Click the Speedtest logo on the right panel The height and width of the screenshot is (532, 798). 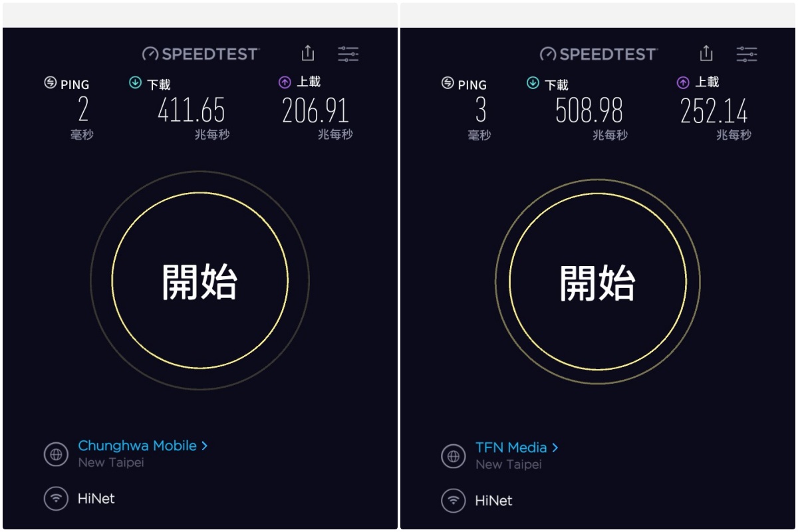[597, 54]
